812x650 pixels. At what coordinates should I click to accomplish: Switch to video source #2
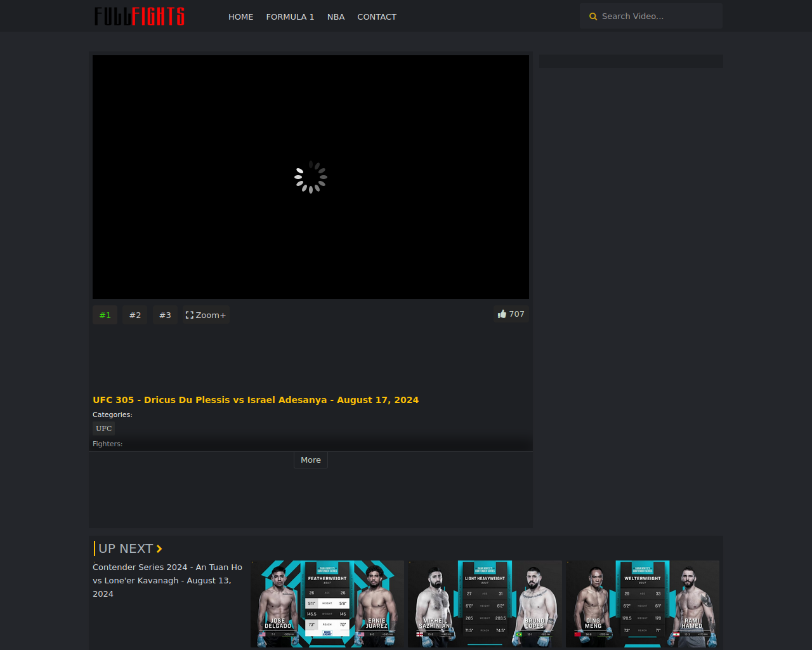click(x=135, y=315)
